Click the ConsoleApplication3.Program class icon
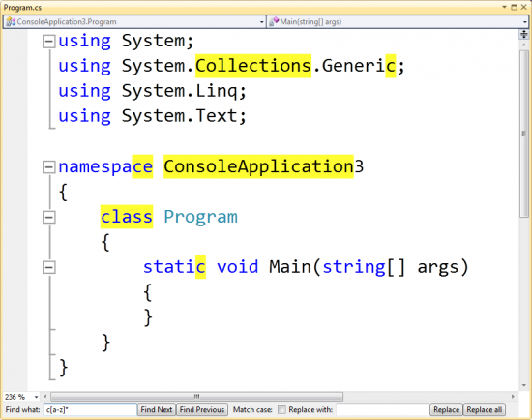Image resolution: width=532 pixels, height=420 pixels. point(11,21)
